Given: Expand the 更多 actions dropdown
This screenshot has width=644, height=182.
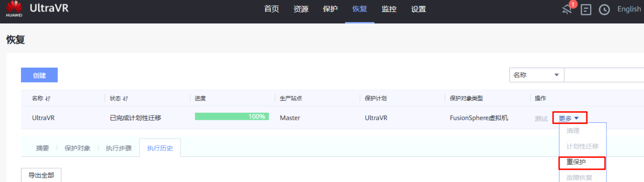Looking at the screenshot, I should point(569,118).
